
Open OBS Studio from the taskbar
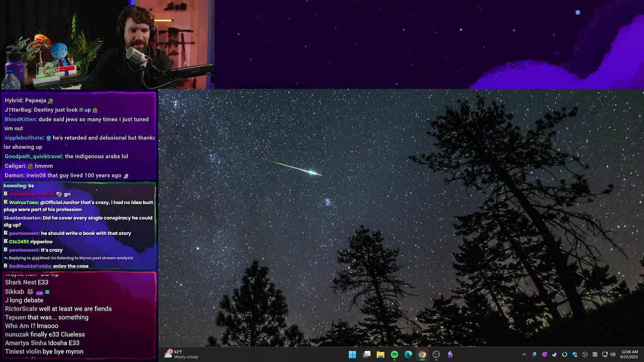tap(436, 354)
